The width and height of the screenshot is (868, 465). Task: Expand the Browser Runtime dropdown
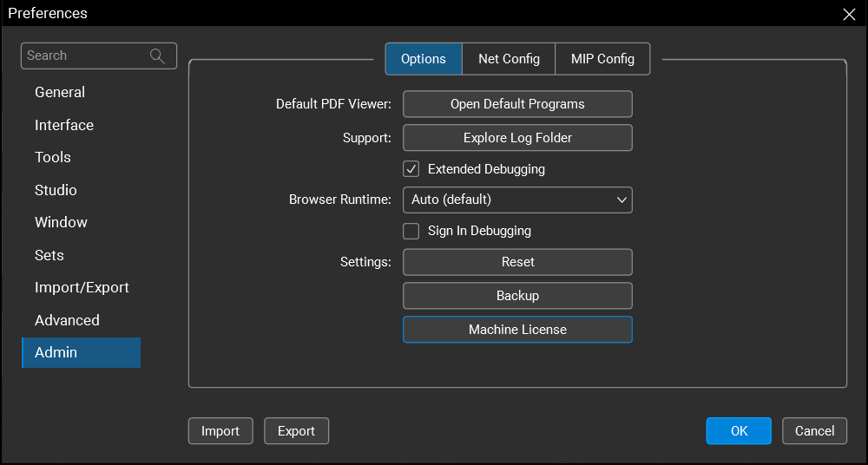(517, 200)
